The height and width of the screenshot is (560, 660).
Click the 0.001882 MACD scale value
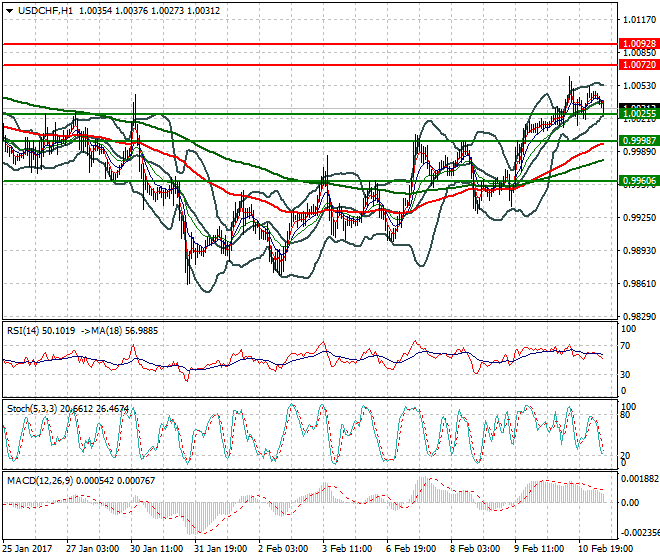click(640, 479)
